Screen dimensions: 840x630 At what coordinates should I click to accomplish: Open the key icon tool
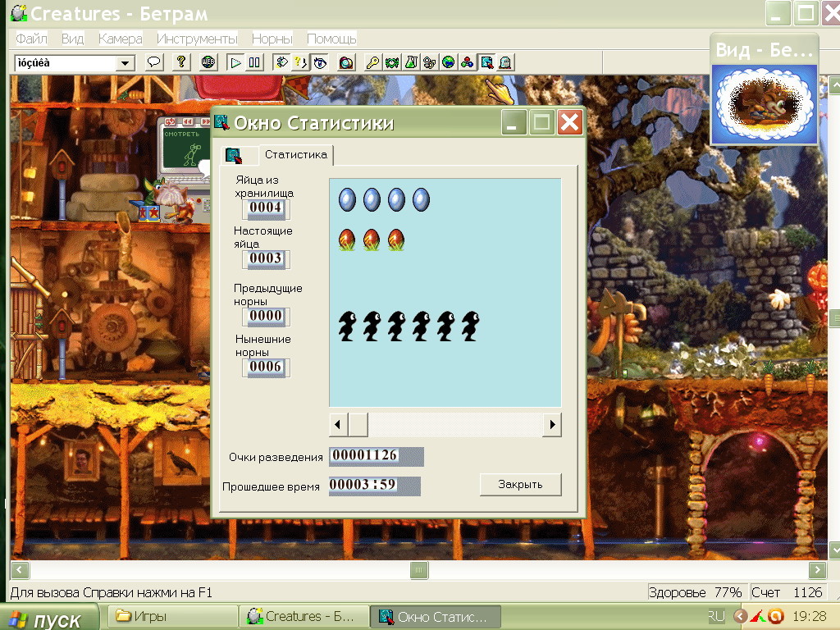pos(373,62)
